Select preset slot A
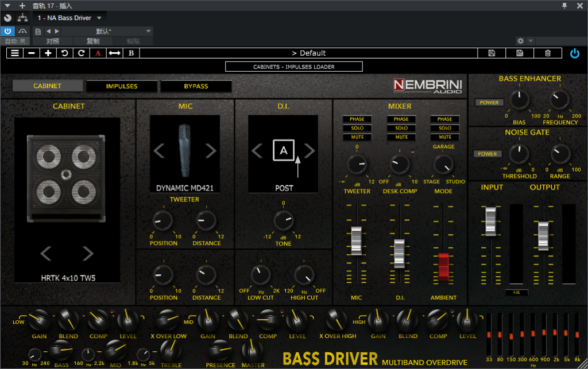 (x=98, y=53)
